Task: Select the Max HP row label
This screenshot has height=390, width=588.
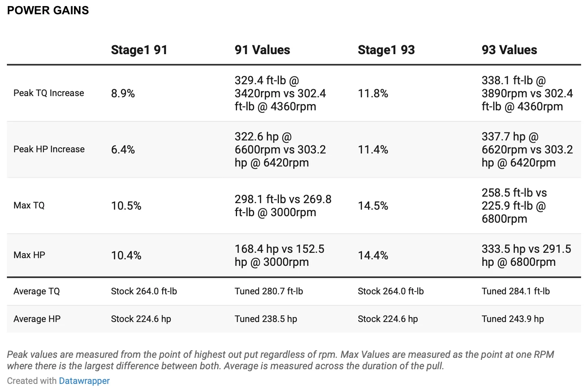Action: point(29,255)
